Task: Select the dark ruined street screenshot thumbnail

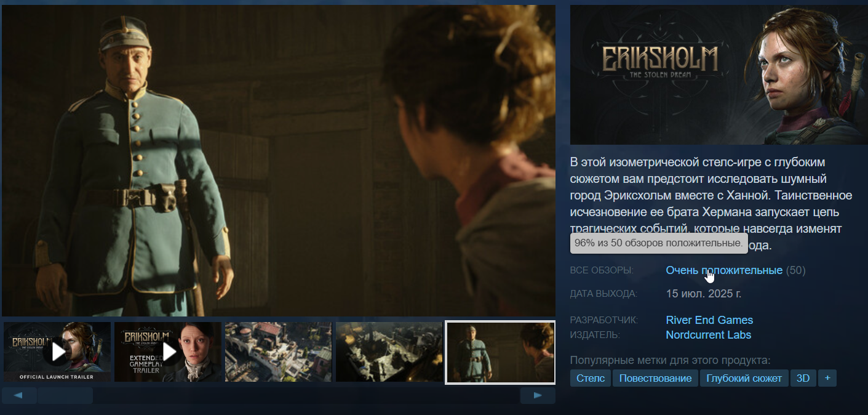Action: 389,352
